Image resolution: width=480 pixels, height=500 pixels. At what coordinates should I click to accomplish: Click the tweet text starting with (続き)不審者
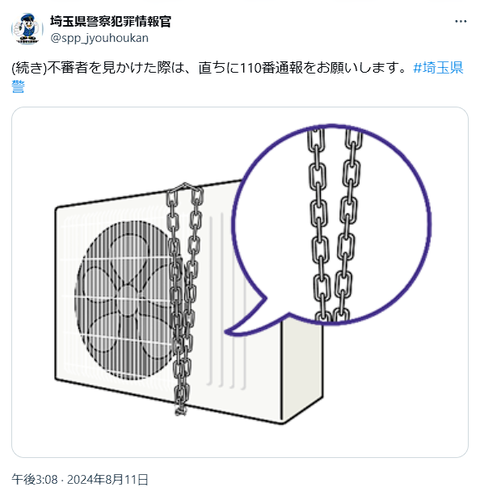point(209,68)
